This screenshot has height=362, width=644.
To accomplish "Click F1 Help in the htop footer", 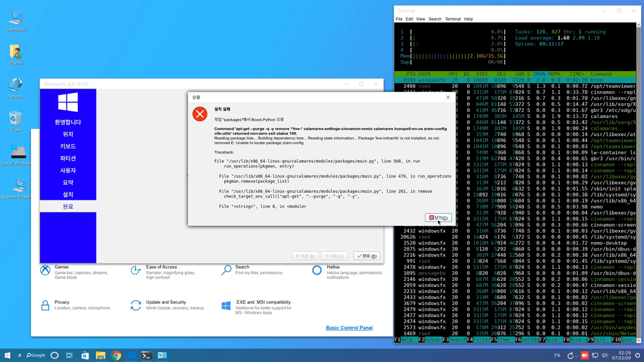I will click(x=407, y=340).
